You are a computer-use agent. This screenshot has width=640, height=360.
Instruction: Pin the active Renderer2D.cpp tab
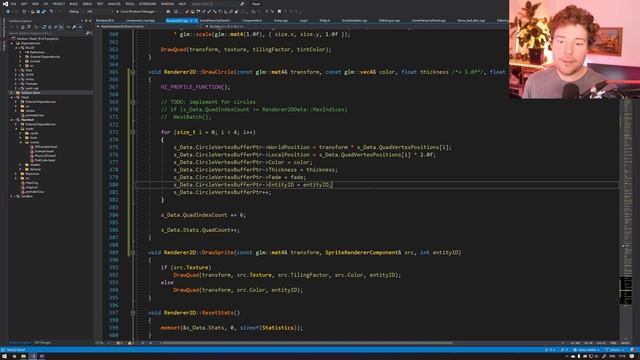191,20
